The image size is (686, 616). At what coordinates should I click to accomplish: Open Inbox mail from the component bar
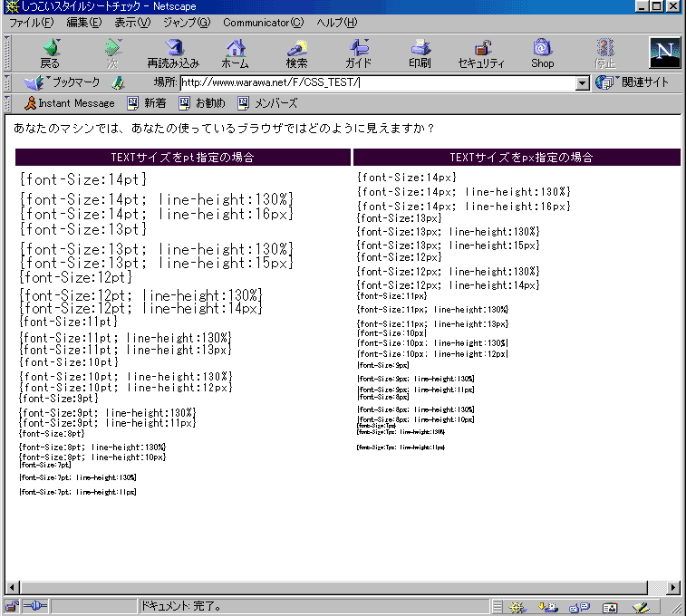[x=547, y=607]
